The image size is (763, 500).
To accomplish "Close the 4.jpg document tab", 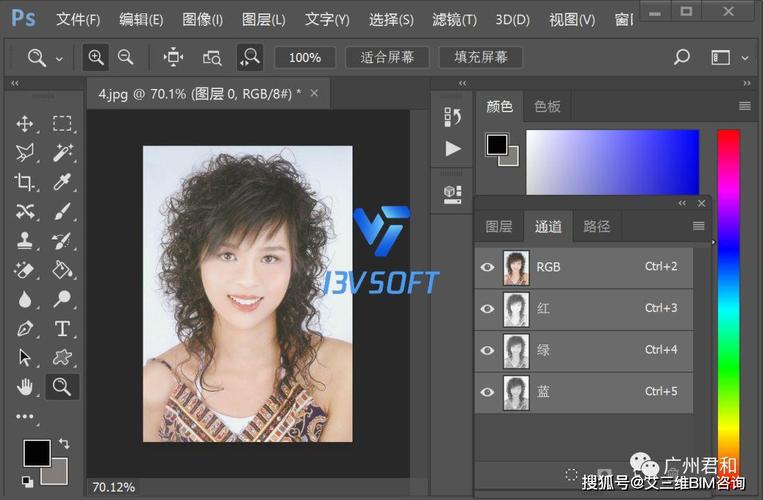I will [314, 93].
